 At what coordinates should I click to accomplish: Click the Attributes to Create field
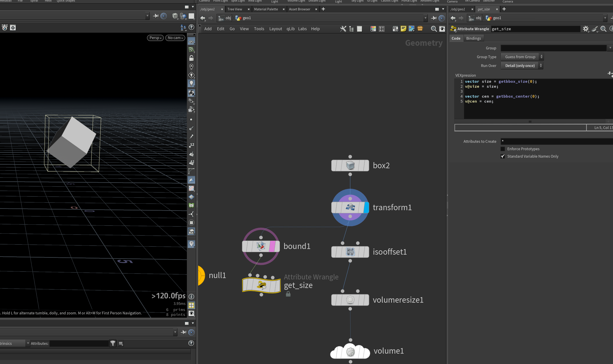[x=557, y=141]
